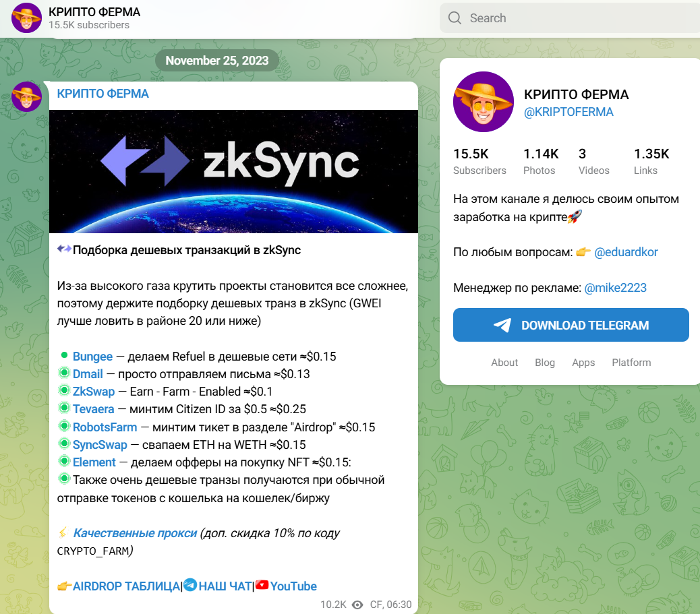
Task: Open the Bungee link
Action: [x=92, y=357]
